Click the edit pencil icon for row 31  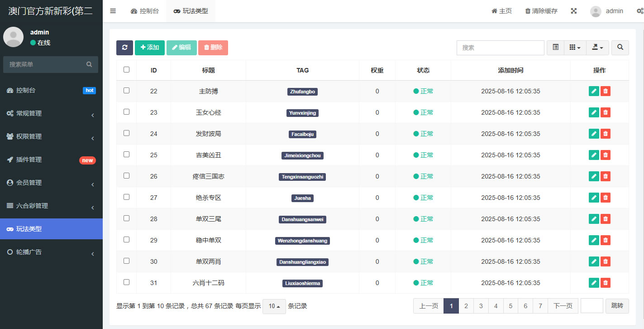[594, 283]
